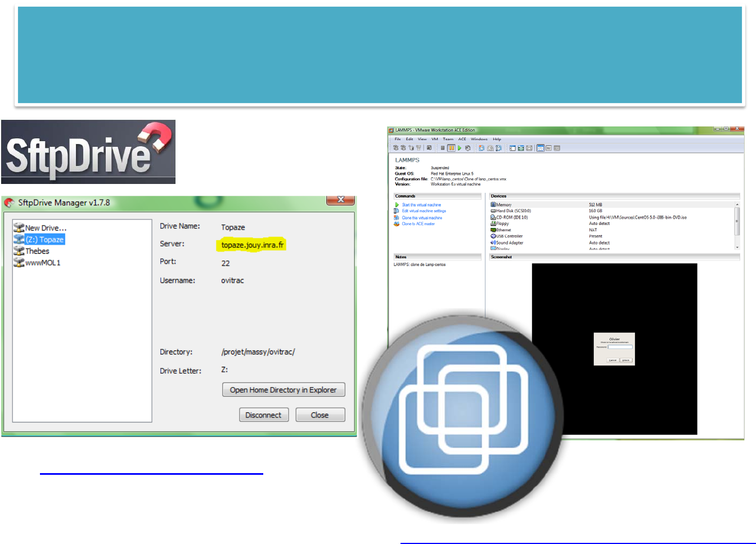Disconnect the Topaze drive in SftpDrive
The height and width of the screenshot is (544, 756).
(x=264, y=415)
